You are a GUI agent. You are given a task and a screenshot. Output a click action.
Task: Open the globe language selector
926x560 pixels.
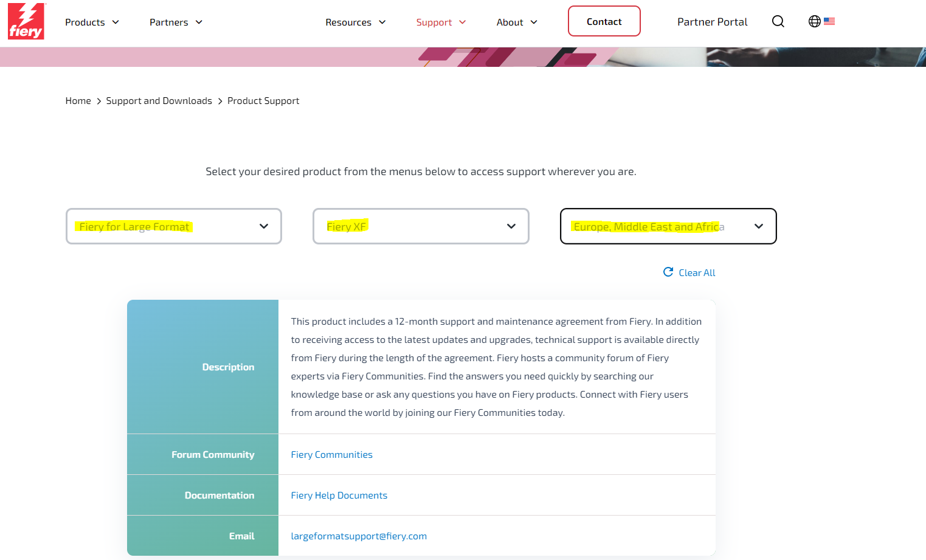click(814, 21)
